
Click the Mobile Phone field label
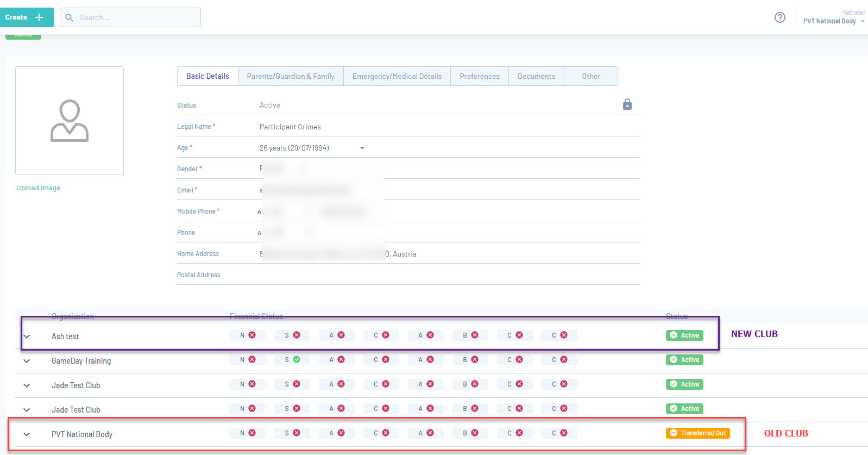point(198,211)
